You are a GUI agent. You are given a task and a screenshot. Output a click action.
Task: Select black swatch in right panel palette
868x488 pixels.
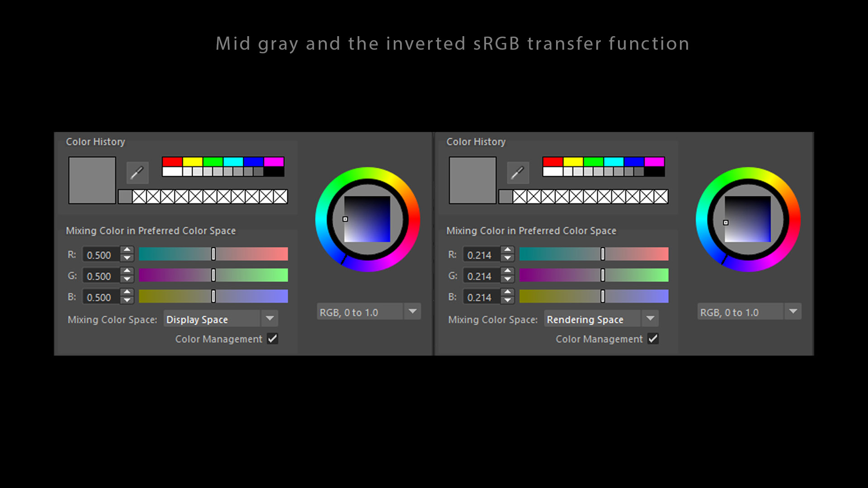click(x=655, y=172)
